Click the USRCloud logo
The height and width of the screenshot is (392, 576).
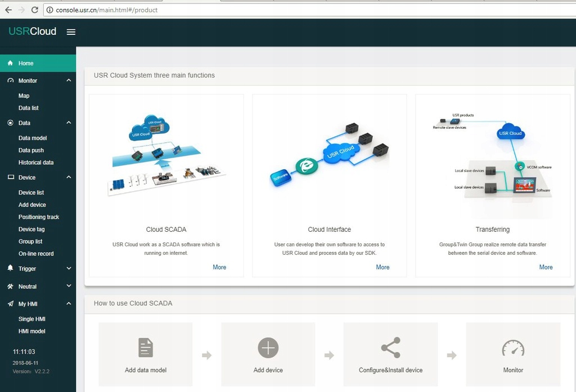pyautogui.click(x=32, y=31)
